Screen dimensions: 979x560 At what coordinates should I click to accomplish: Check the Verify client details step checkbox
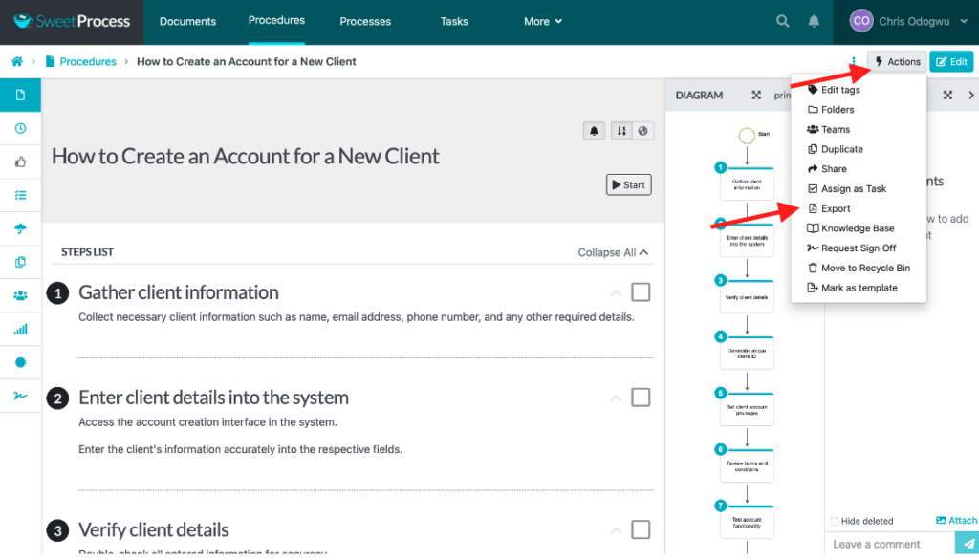pyautogui.click(x=641, y=529)
